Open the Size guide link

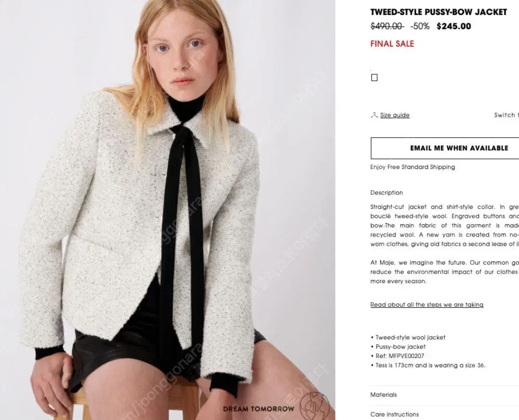click(395, 115)
